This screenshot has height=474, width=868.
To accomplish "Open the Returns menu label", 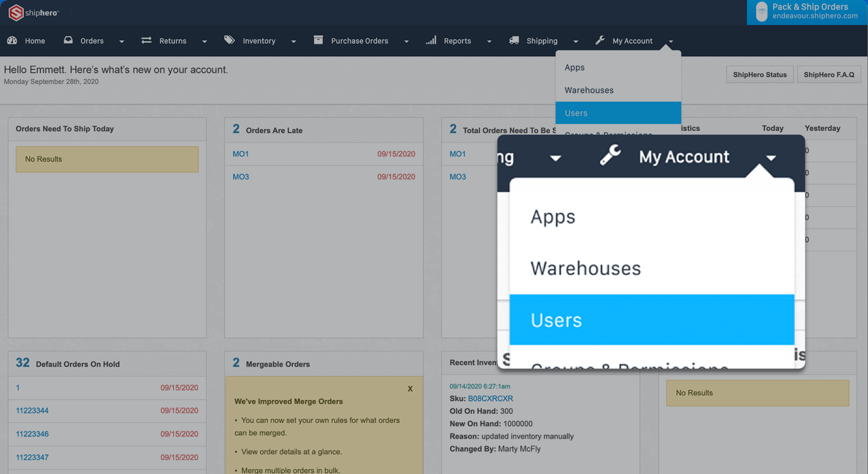I will coord(172,41).
